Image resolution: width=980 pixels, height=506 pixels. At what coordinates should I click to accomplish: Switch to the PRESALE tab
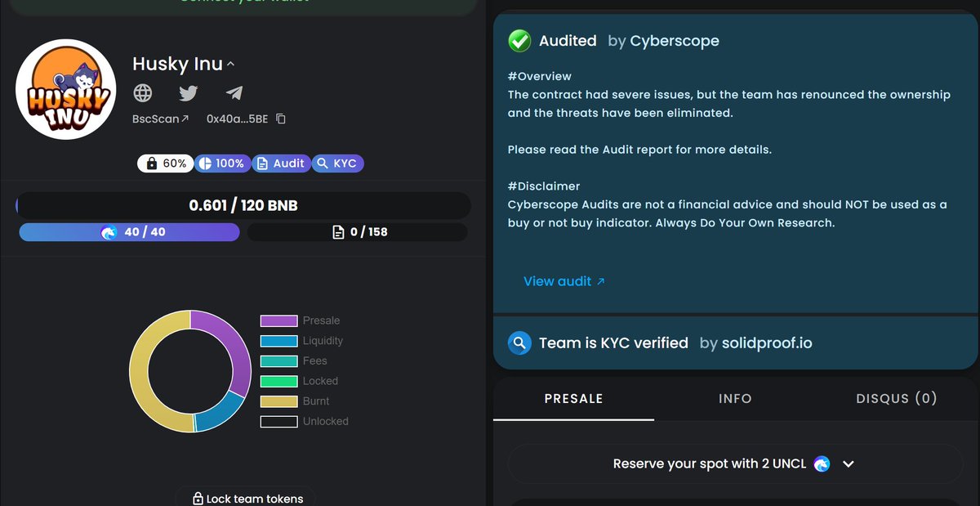[573, 399]
